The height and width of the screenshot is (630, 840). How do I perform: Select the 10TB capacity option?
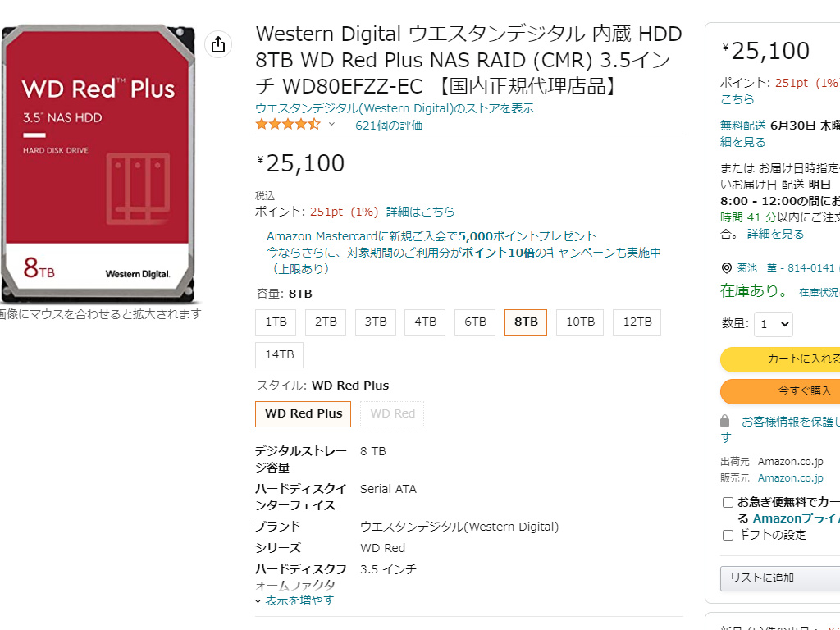pos(580,322)
